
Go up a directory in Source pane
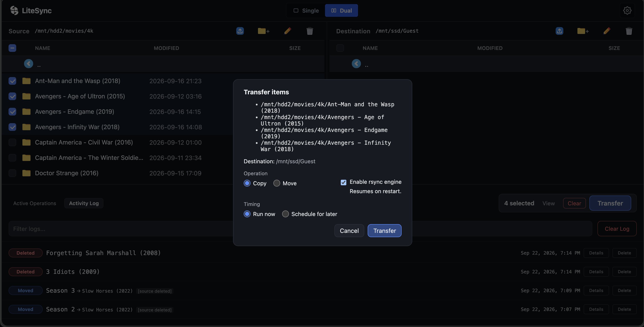29,64
